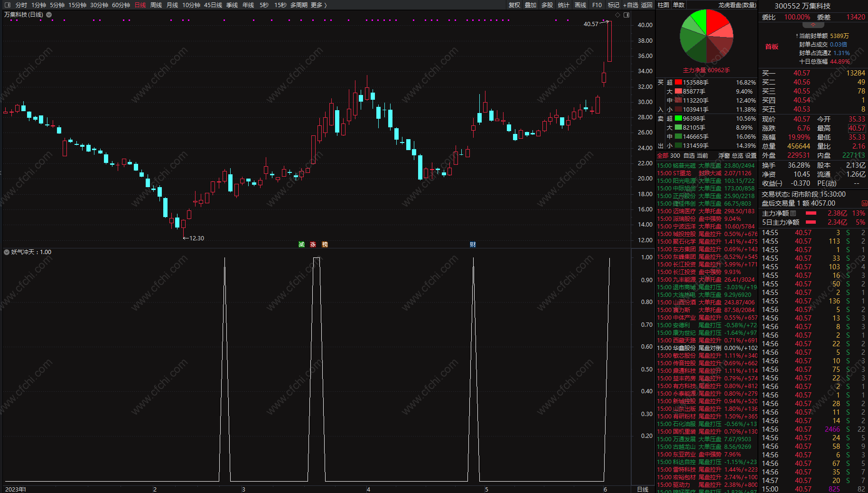The width and height of the screenshot is (868, 493).
Task: Select the 当前 alerts filter
Action: [702, 155]
